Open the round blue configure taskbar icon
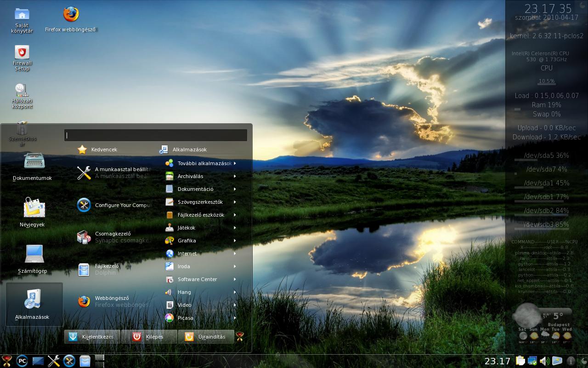 tap(69, 361)
